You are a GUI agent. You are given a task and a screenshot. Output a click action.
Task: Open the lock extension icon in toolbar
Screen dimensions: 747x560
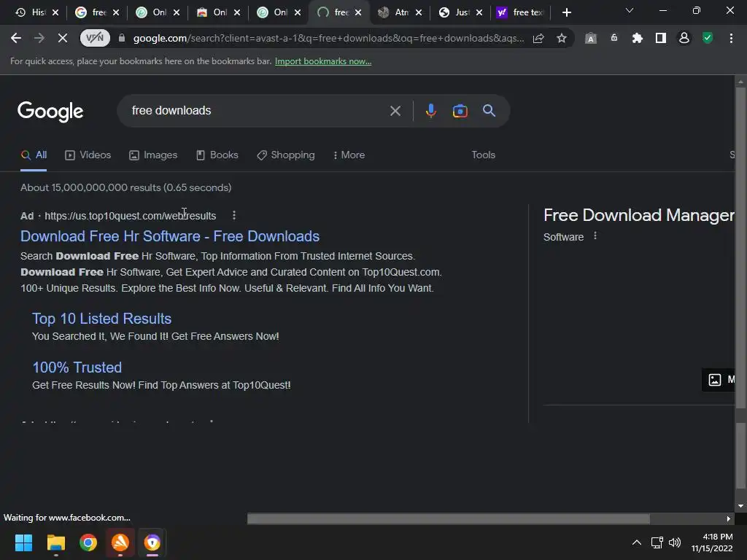pyautogui.click(x=614, y=38)
